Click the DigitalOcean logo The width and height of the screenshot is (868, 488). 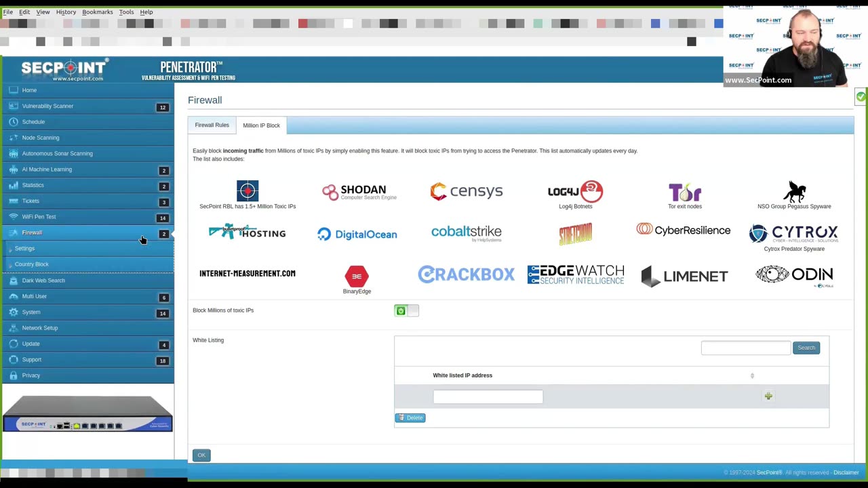click(357, 234)
